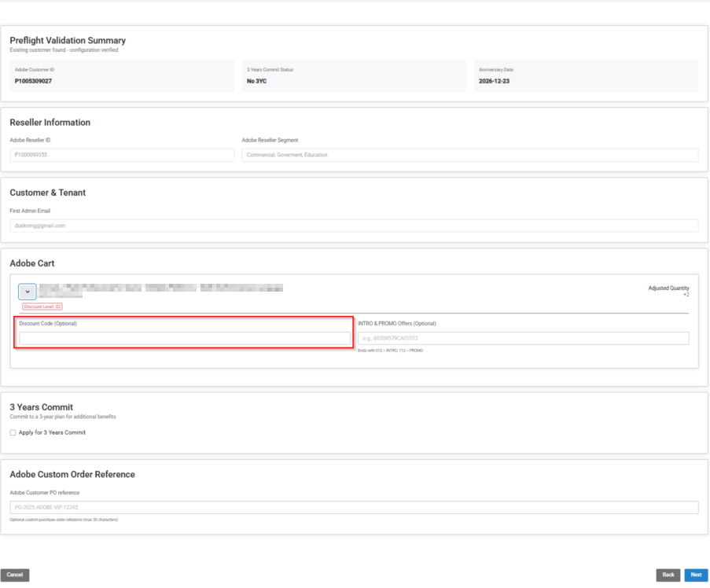This screenshot has width=710, height=588.
Task: Click the Customer & Tenant section heading
Action: [48, 193]
